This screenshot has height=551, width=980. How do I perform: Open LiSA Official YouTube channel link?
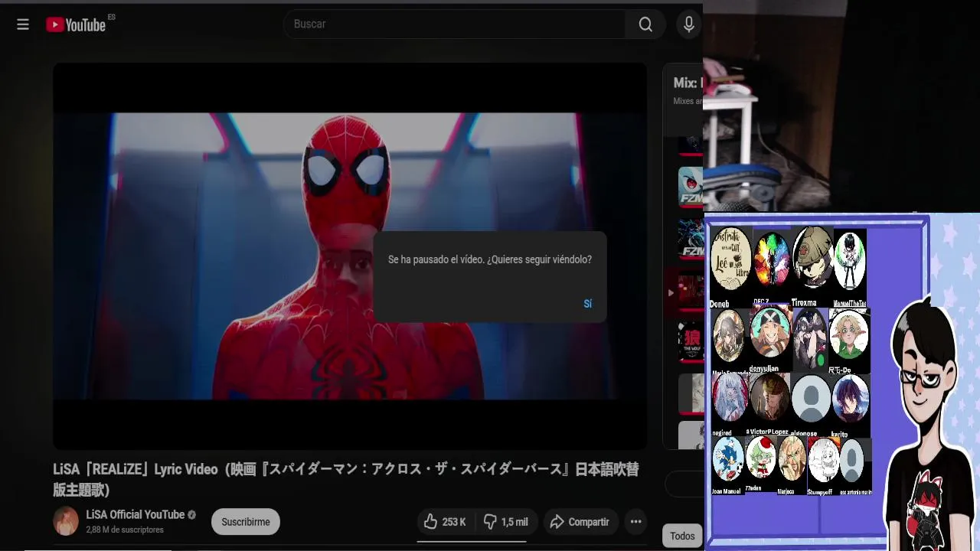click(x=136, y=514)
